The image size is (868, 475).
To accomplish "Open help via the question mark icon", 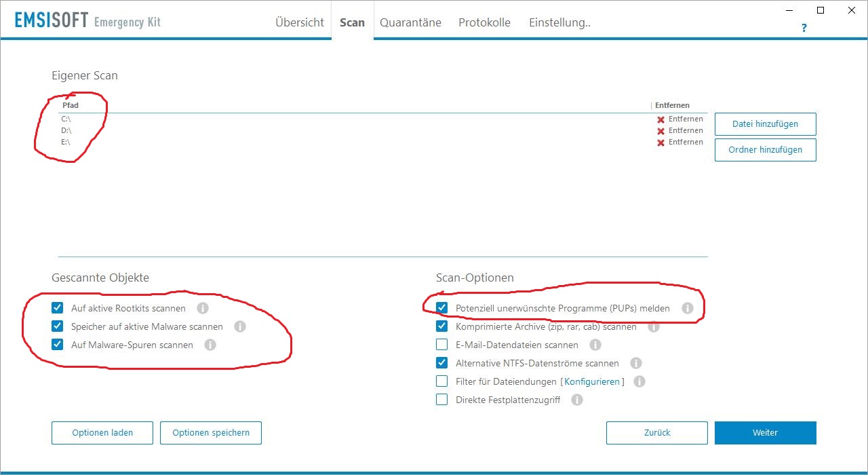I will (804, 28).
